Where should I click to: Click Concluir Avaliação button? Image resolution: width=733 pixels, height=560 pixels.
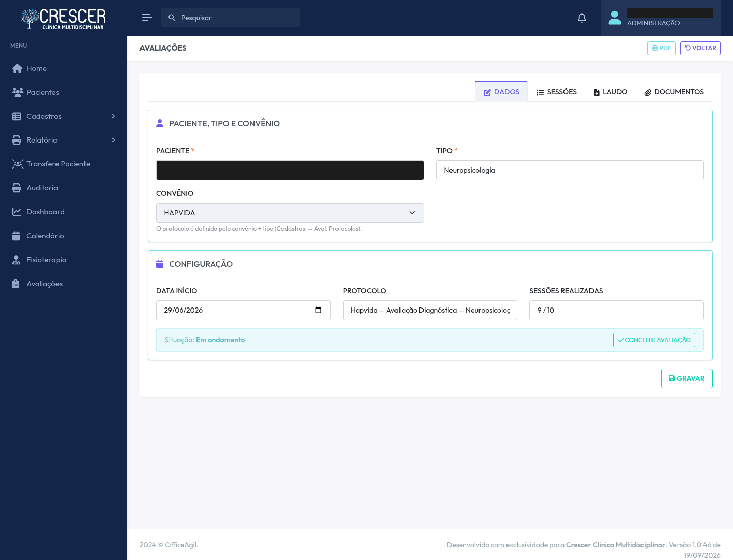(x=654, y=340)
